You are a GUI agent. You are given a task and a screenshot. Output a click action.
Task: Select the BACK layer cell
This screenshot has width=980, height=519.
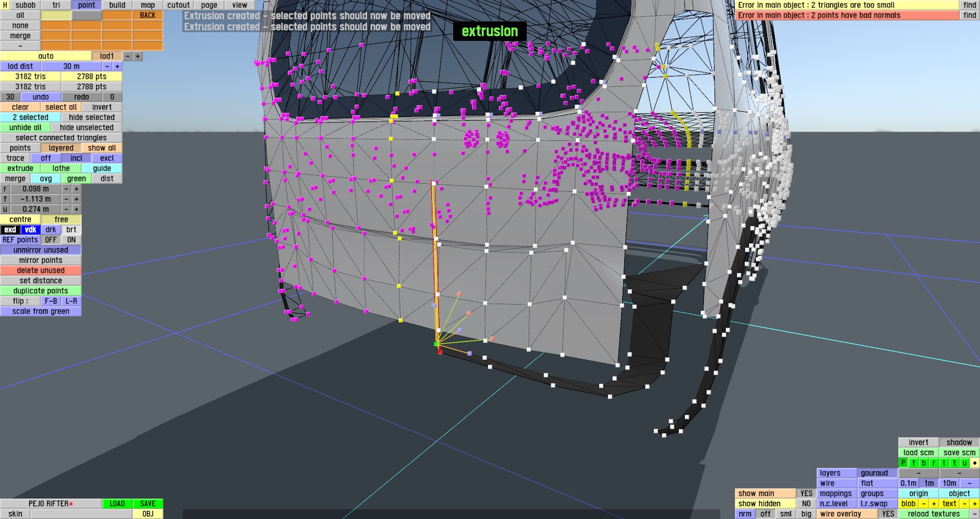148,15
